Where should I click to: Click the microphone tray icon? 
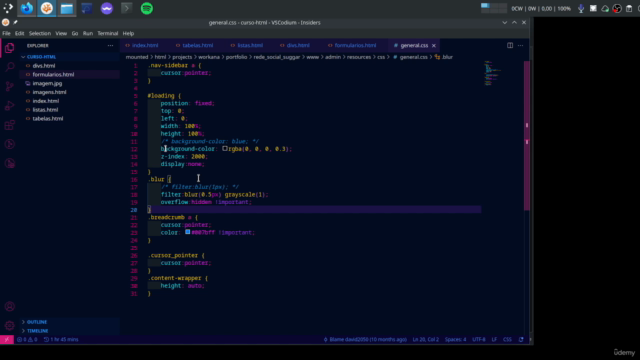(x=581, y=9)
